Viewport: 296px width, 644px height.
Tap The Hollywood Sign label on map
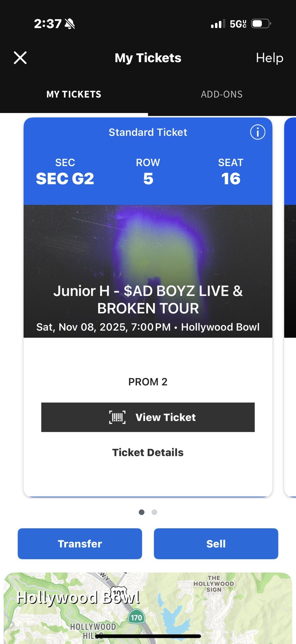click(214, 584)
